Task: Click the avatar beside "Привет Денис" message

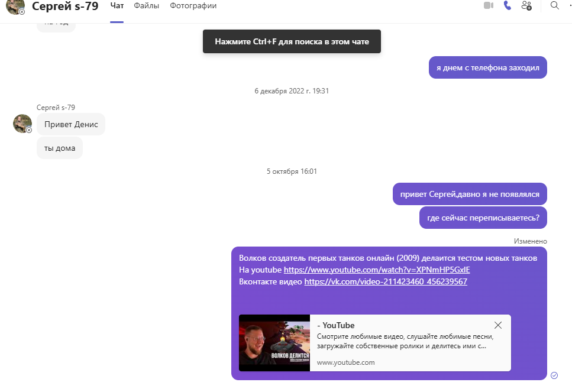Action: [22, 124]
